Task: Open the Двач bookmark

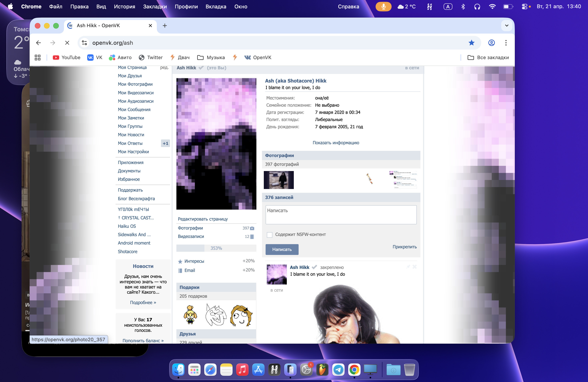Action: point(180,58)
